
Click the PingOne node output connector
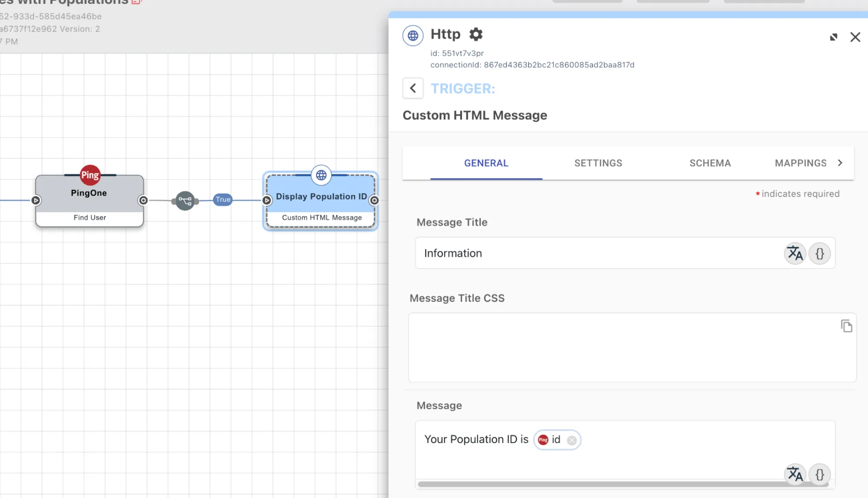tap(143, 200)
